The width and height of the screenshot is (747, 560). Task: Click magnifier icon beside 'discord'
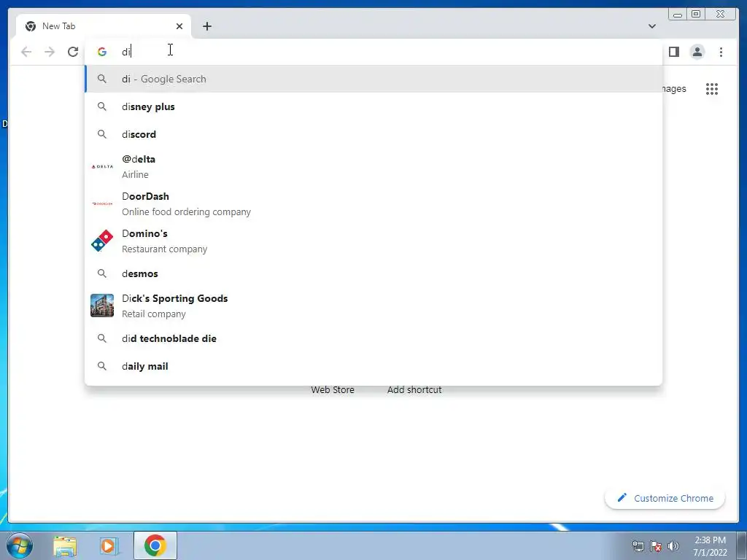coord(102,134)
